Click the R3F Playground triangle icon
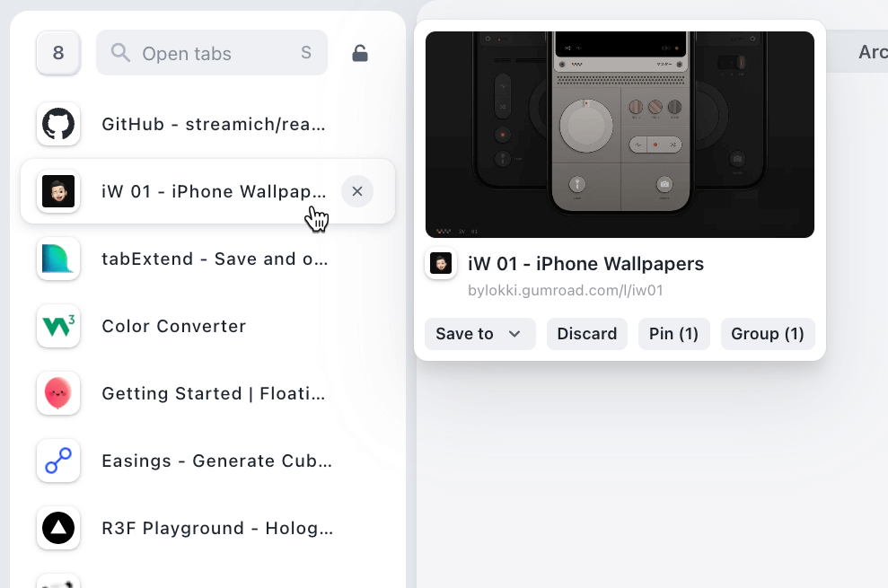 click(x=58, y=528)
